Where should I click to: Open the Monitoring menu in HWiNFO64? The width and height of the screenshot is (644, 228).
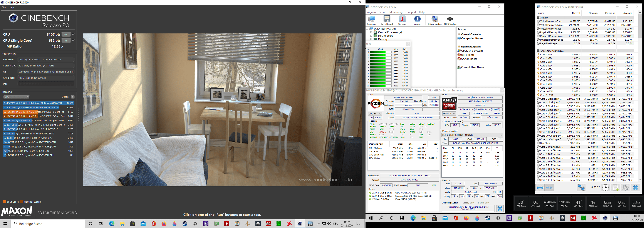396,12
